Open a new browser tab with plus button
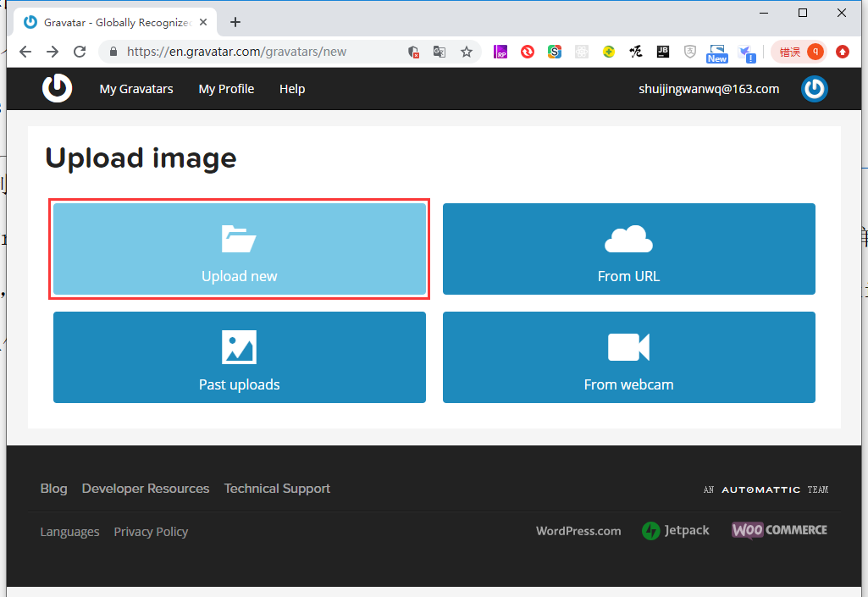The width and height of the screenshot is (868, 597). tap(235, 22)
